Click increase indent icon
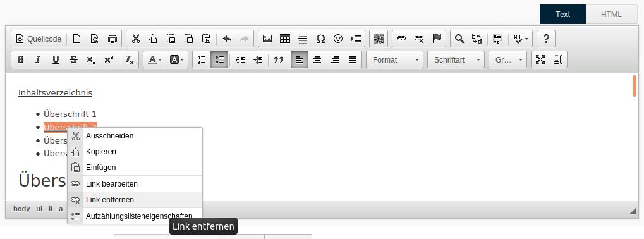 (x=258, y=59)
